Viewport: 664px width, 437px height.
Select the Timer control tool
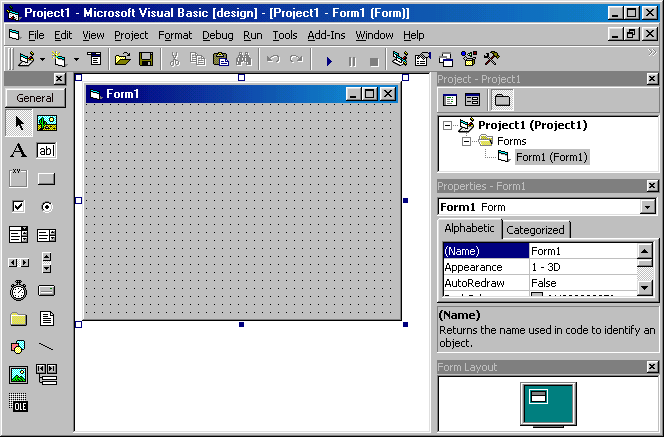18,290
